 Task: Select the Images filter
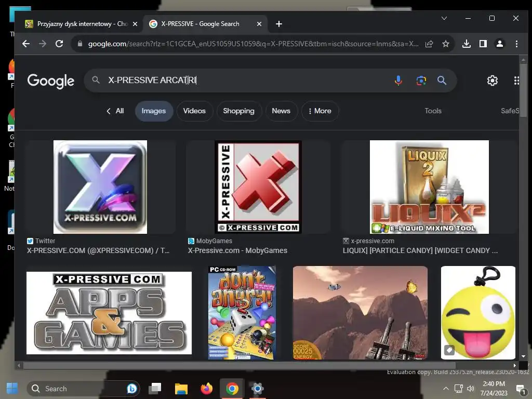(x=154, y=111)
